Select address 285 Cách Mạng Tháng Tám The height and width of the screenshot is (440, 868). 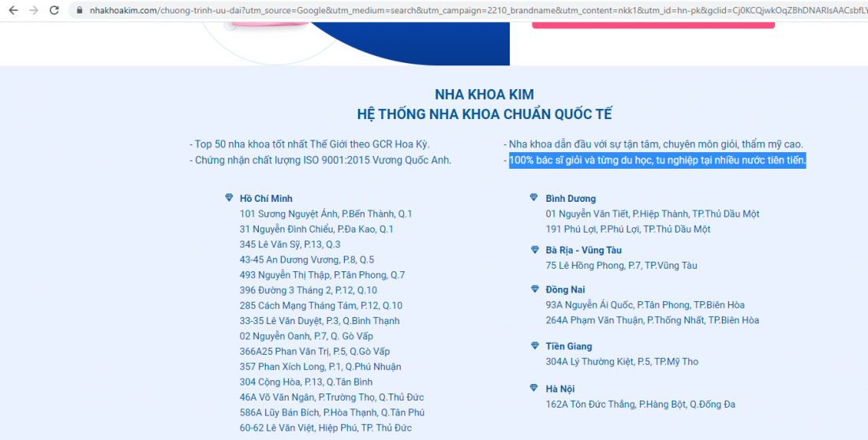click(x=321, y=305)
